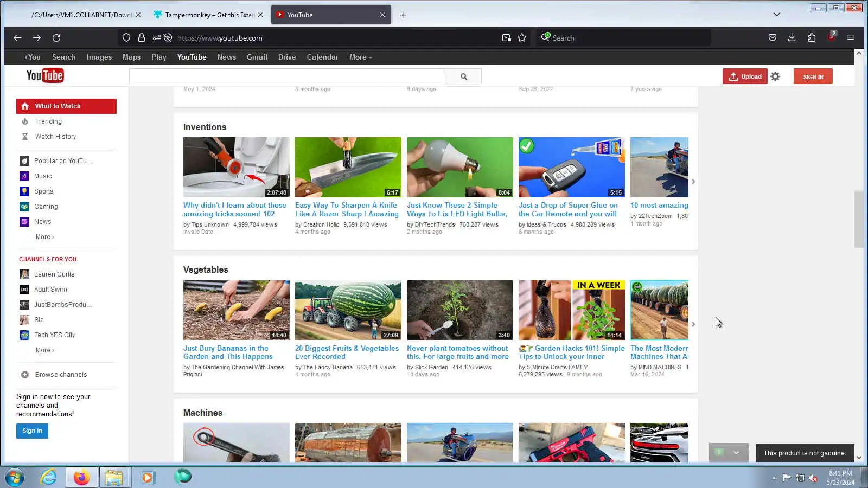Expand More under the category list

tap(45, 237)
